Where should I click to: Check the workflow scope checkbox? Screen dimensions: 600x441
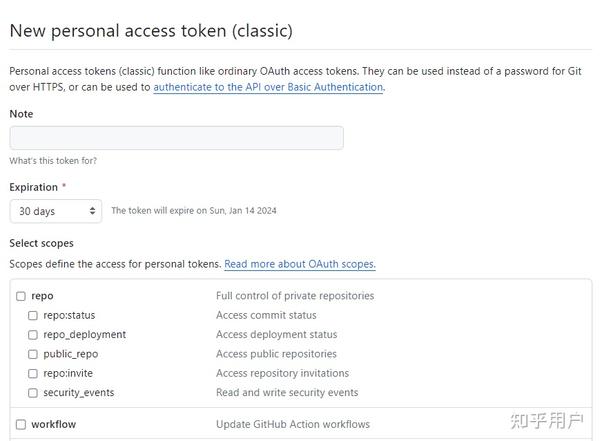point(20,425)
